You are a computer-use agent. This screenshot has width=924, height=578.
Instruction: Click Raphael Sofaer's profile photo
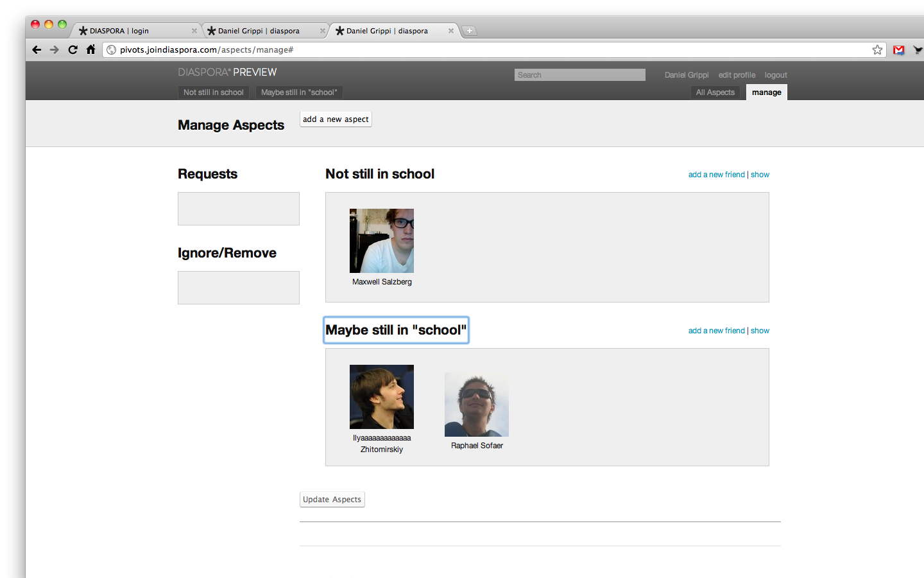pos(477,405)
